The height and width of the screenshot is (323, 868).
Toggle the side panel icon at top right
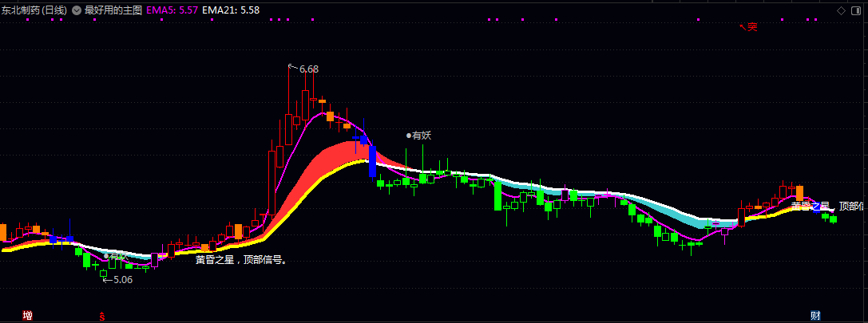855,10
